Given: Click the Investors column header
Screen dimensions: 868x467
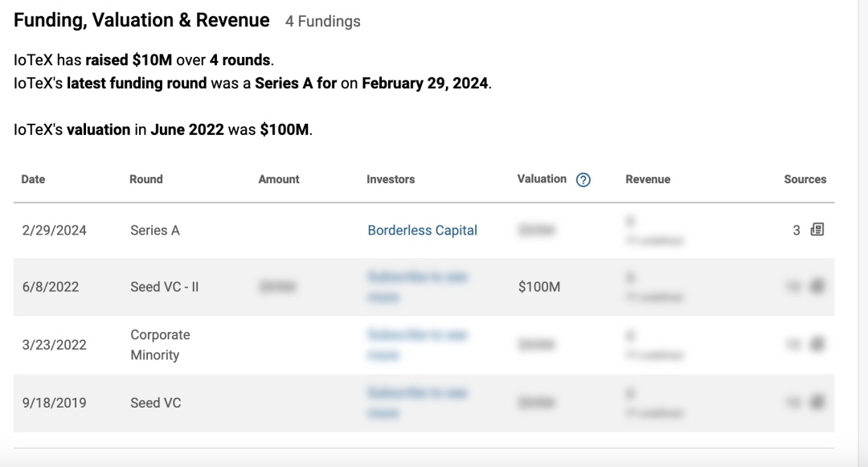Looking at the screenshot, I should 391,180.
